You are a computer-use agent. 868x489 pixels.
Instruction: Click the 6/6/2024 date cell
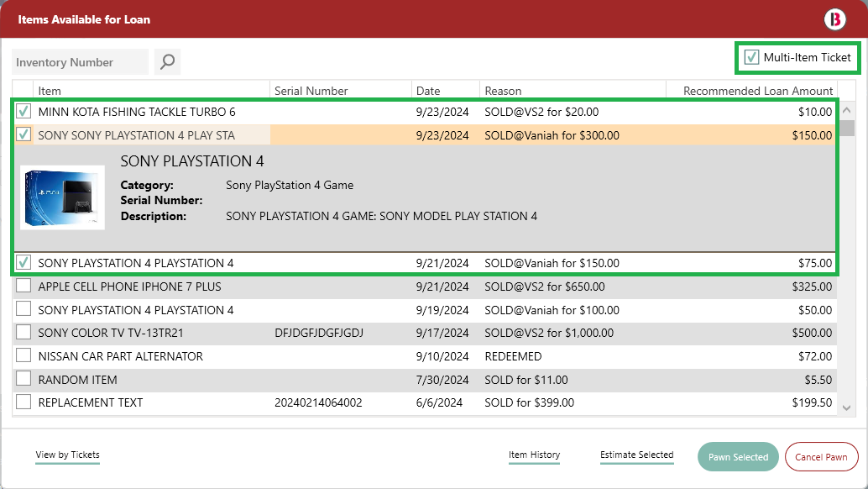pyautogui.click(x=439, y=402)
